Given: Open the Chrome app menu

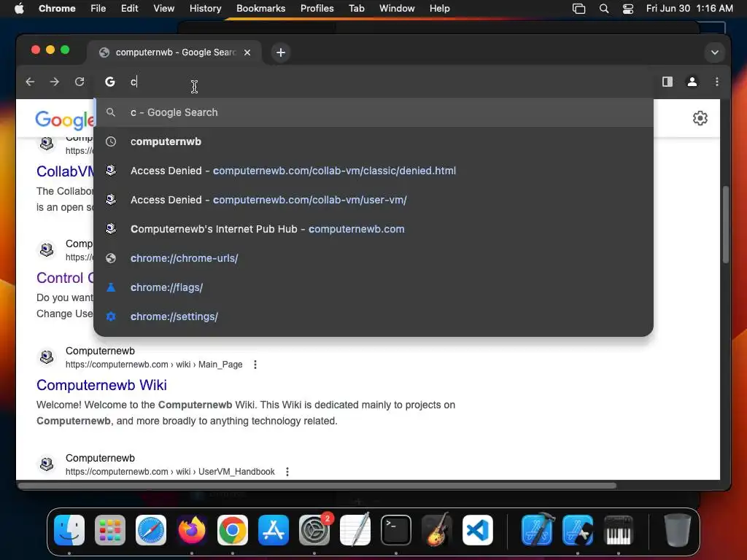Looking at the screenshot, I should pos(57,9).
